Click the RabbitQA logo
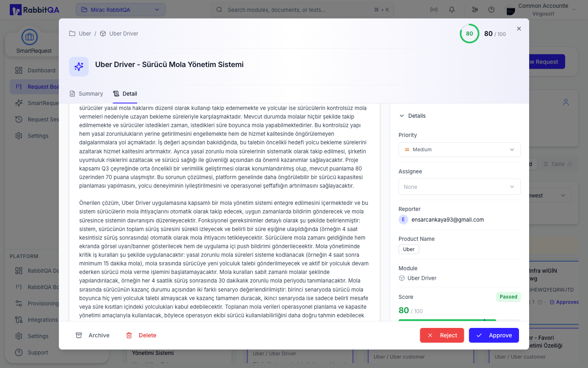 coord(35,10)
